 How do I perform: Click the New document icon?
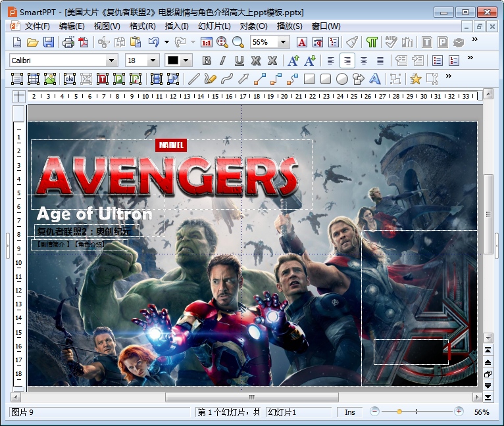click(x=17, y=42)
